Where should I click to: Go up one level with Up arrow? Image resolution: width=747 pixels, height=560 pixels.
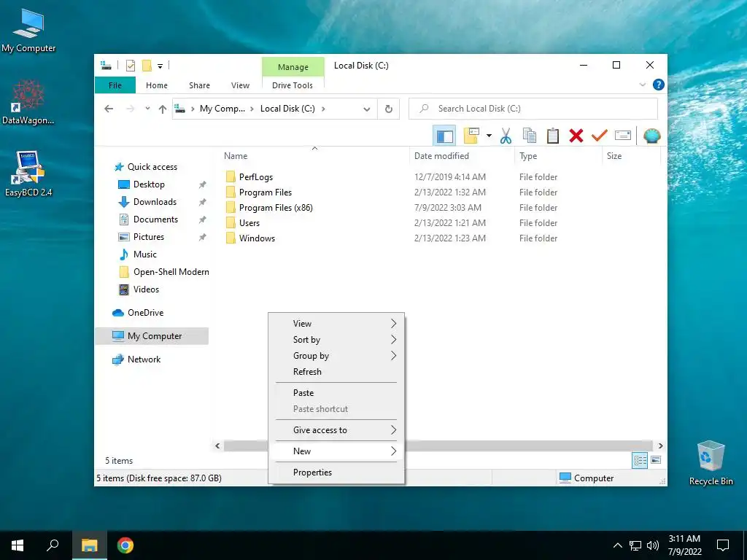(163, 109)
